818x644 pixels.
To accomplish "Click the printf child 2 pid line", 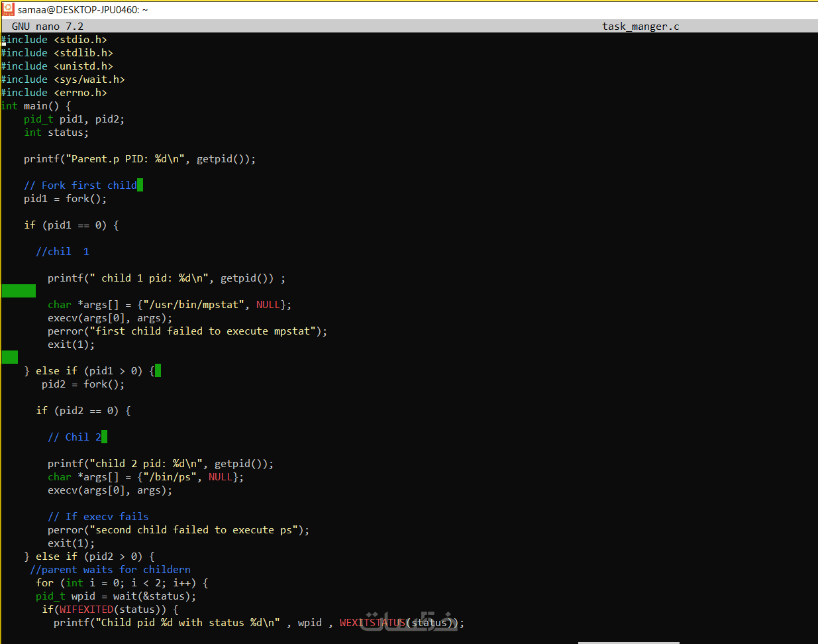I will [x=160, y=464].
